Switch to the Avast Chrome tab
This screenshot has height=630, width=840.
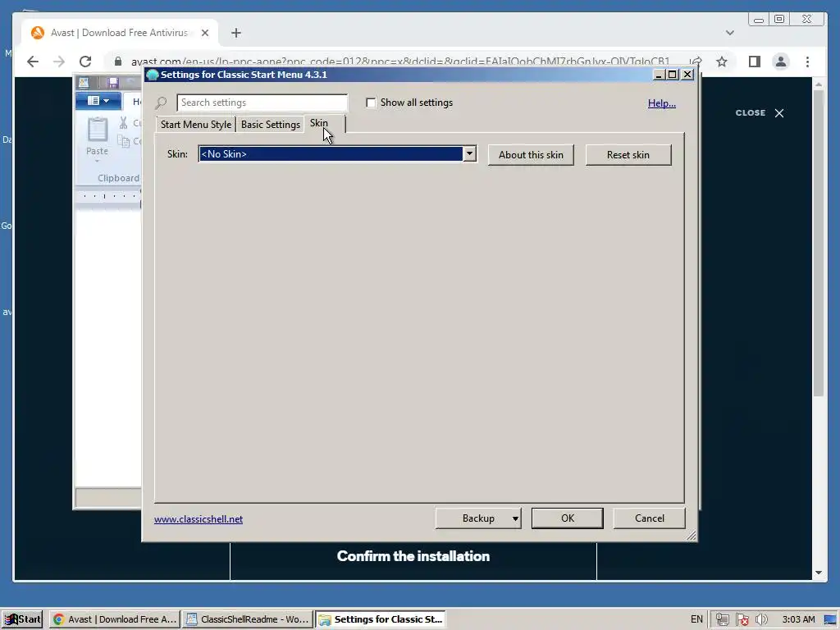coord(120,33)
